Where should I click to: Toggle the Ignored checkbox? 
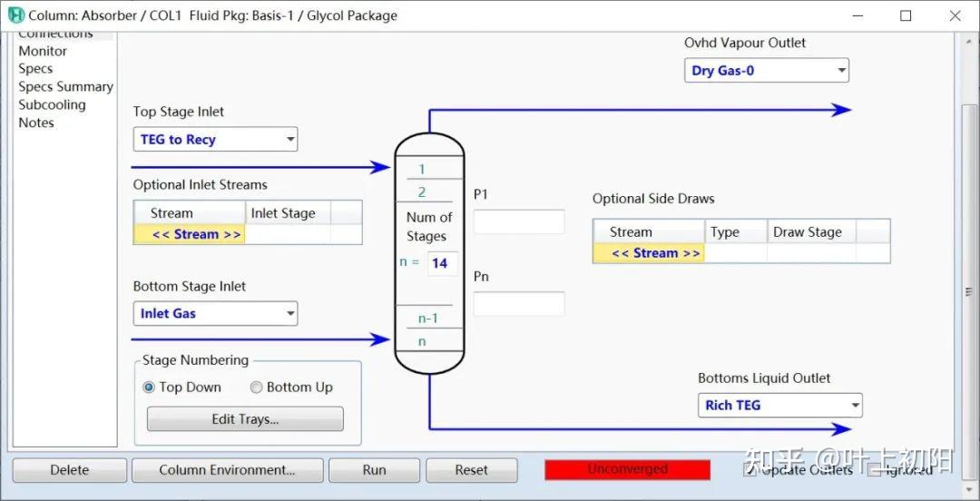(x=876, y=470)
